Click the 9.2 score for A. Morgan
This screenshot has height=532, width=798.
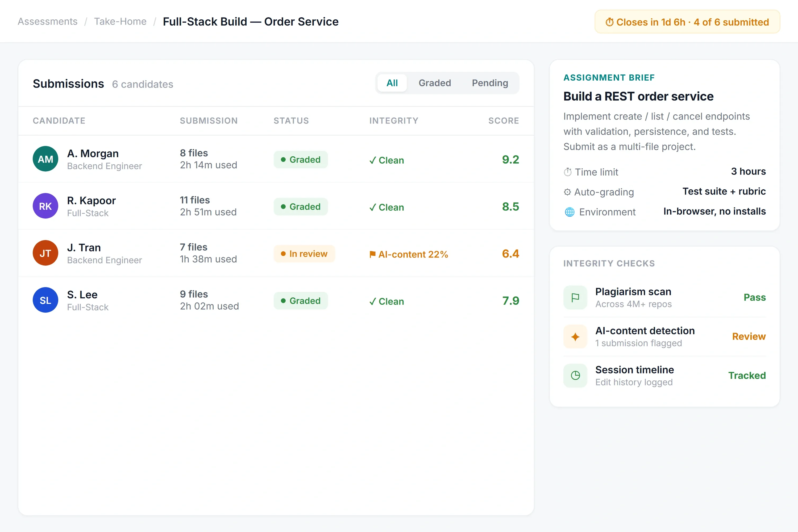510,159
